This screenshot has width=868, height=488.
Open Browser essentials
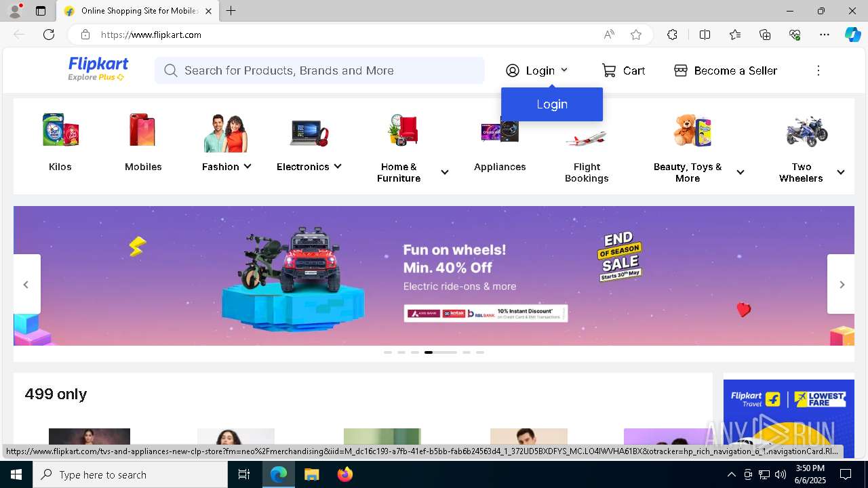point(795,35)
